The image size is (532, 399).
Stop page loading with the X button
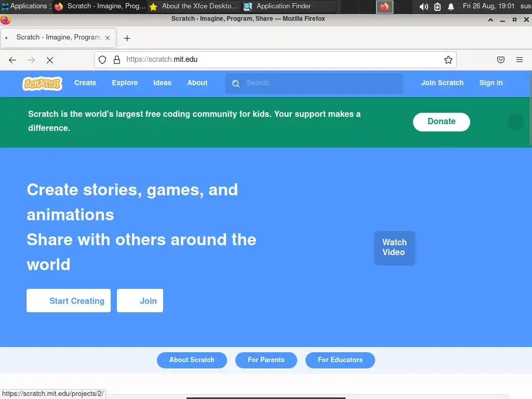pyautogui.click(x=50, y=60)
